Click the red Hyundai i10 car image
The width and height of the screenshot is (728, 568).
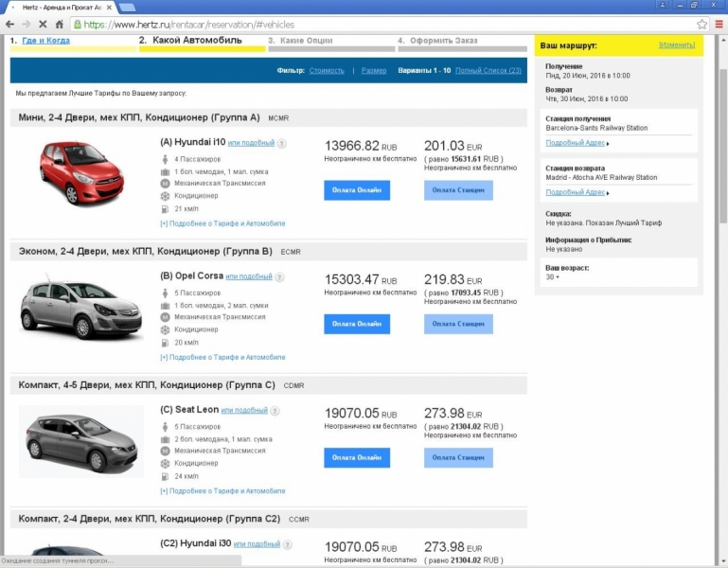pyautogui.click(x=81, y=173)
